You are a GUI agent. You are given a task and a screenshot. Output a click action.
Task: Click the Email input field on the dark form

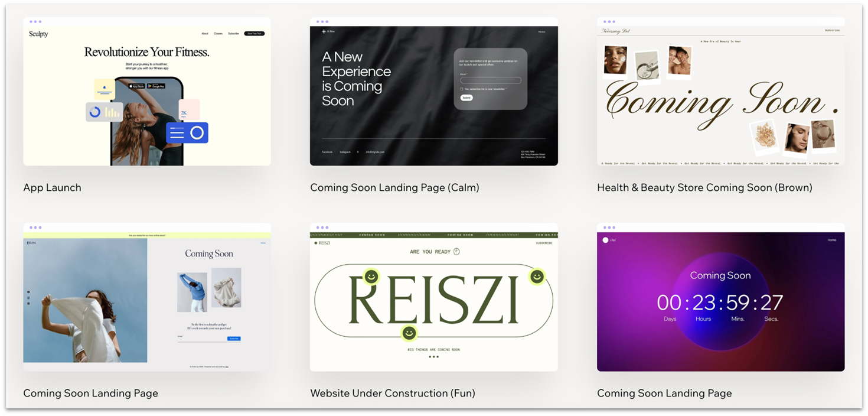pos(491,80)
